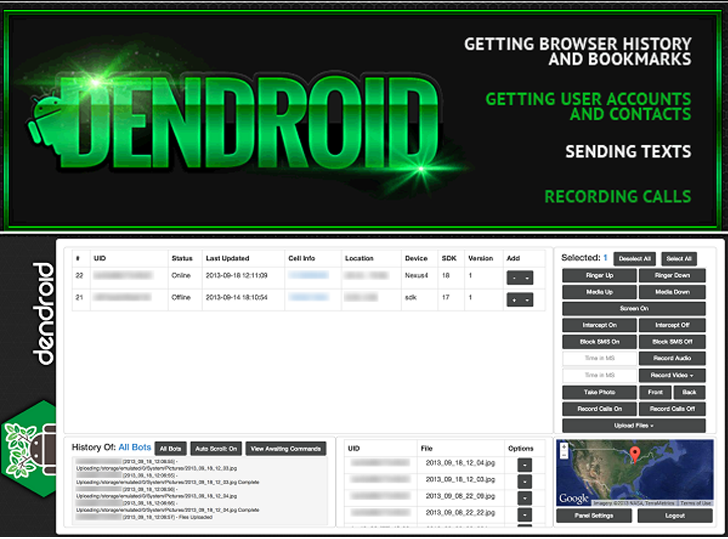Click the Media Down button
This screenshot has width=728, height=539.
672,292
